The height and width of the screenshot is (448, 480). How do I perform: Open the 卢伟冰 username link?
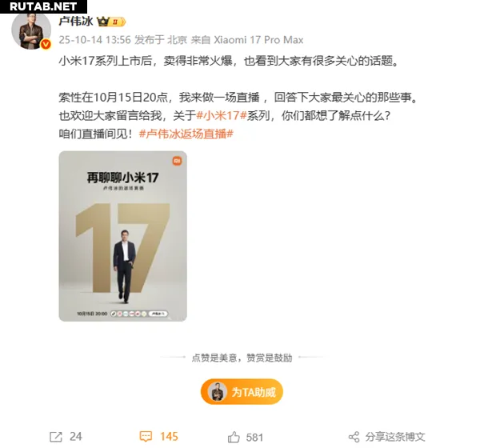[x=76, y=21]
